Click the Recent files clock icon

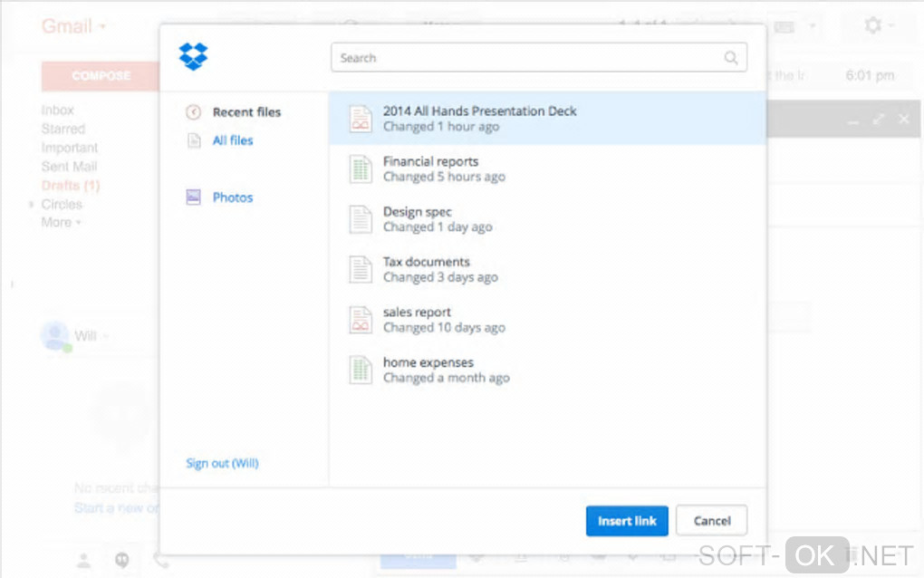(x=193, y=112)
